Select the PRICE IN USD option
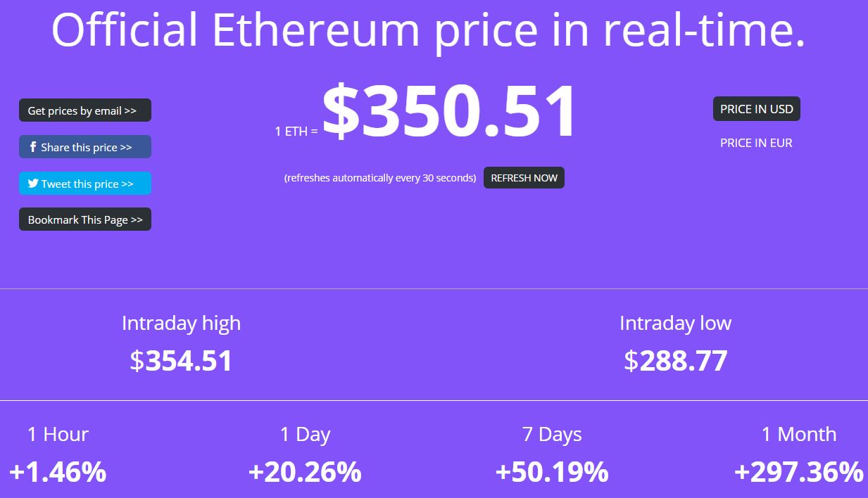The height and width of the screenshot is (498, 868). [756, 109]
